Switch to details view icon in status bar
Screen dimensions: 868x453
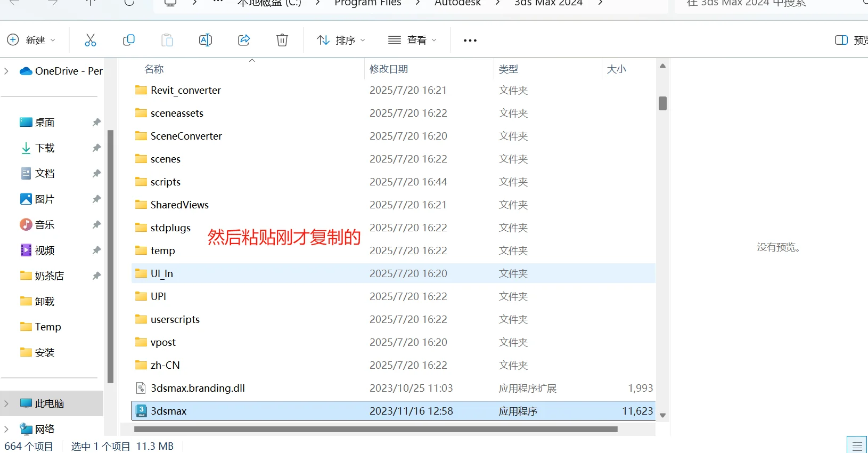click(857, 446)
